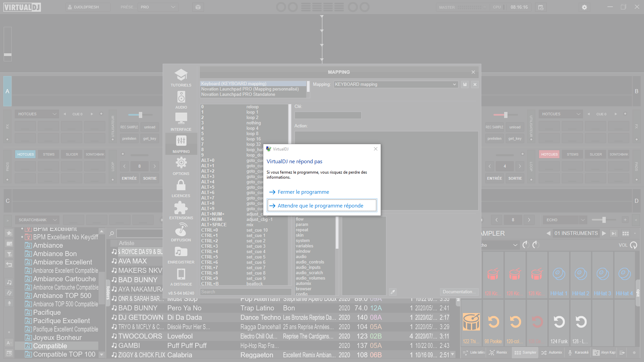Toggle deck B STEMS pad mode
The width and height of the screenshot is (644, 362).
(573, 154)
